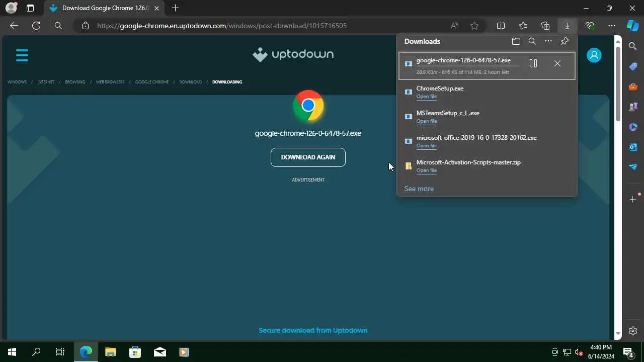The image size is (644, 362).
Task: Open Collections icon
Action: 545,26
